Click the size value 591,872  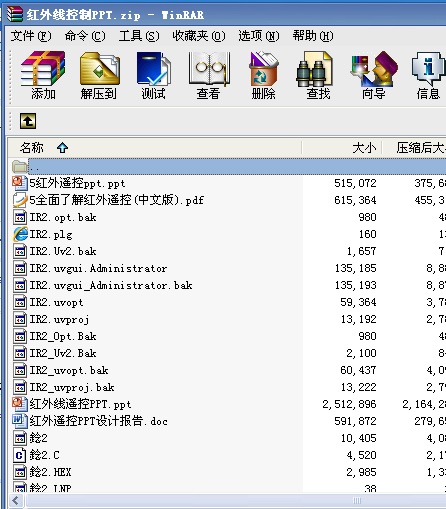pos(355,421)
